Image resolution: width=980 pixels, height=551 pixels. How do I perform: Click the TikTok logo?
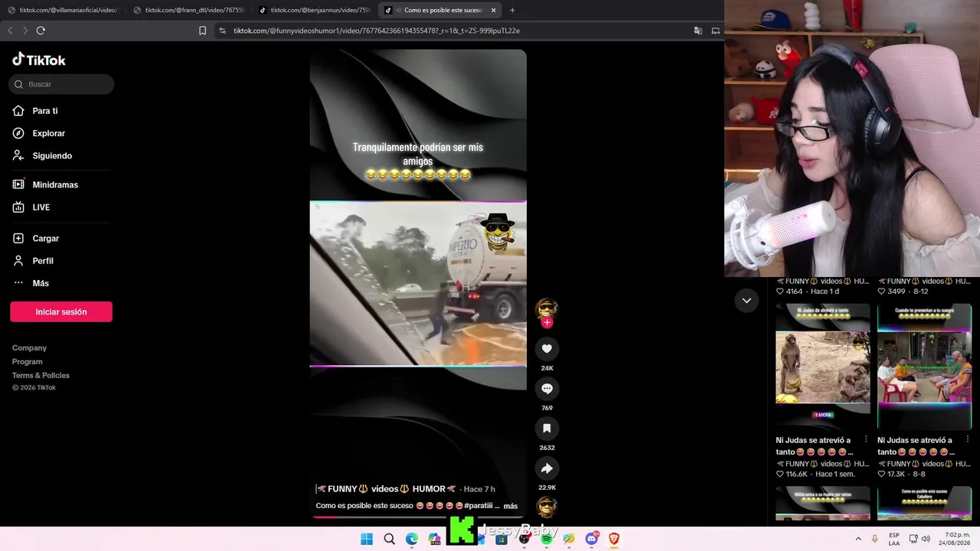[39, 60]
